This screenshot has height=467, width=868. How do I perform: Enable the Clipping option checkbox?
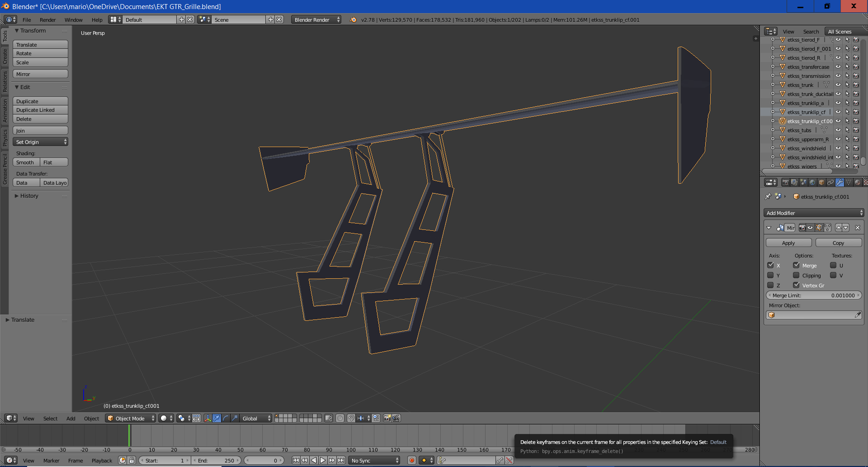click(x=796, y=275)
